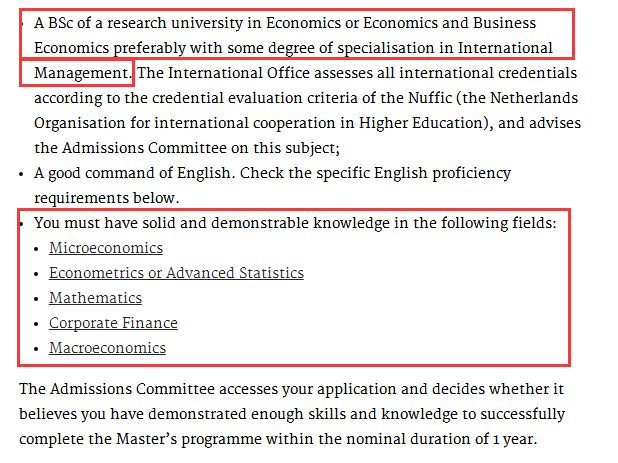Open the Macroeconomics link
This screenshot has height=463, width=618.
click(x=107, y=348)
